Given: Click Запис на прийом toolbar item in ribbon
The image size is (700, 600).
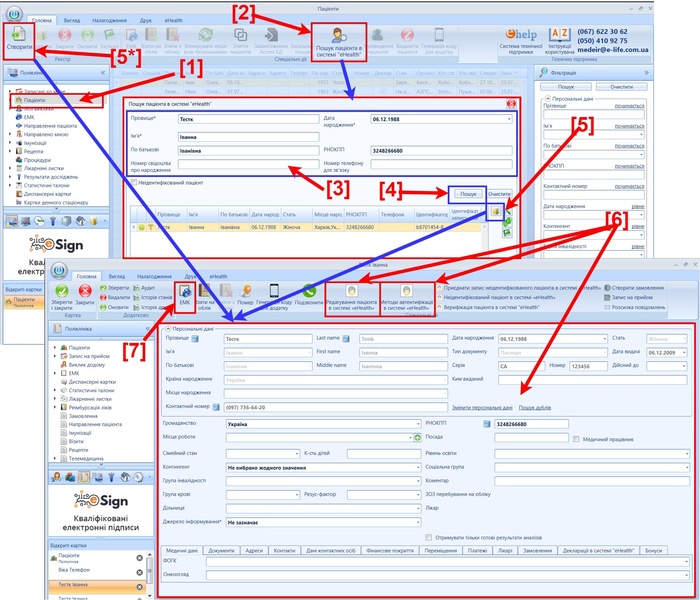Looking at the screenshot, I should tap(628, 297).
